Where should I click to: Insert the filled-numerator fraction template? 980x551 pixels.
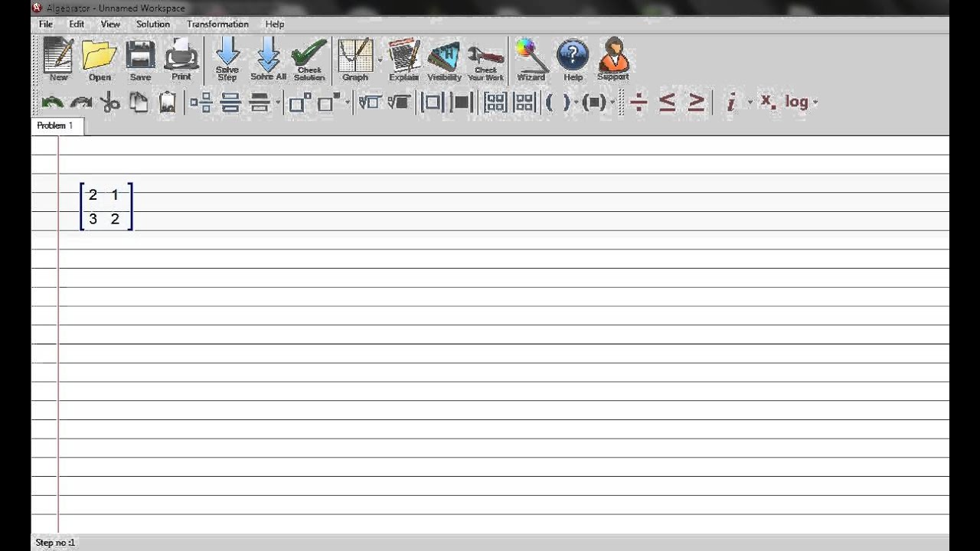point(260,102)
